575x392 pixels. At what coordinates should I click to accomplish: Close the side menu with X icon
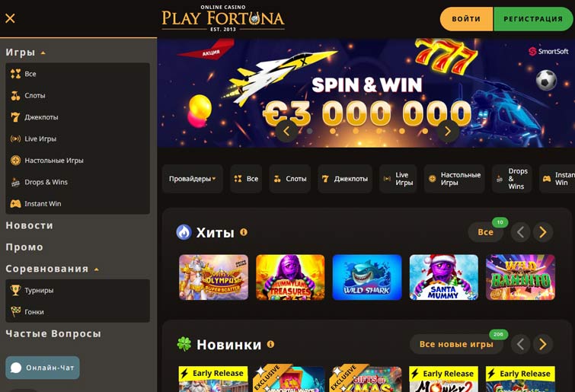pos(10,18)
